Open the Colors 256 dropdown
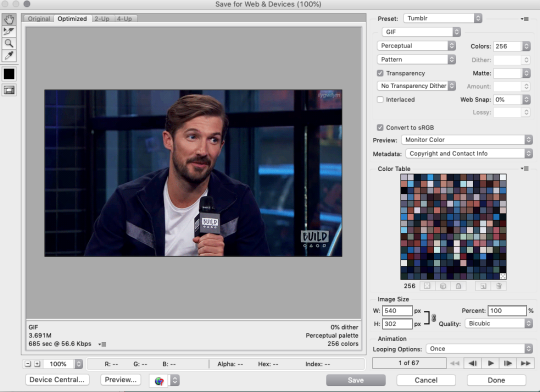This screenshot has height=392, width=540. click(512, 46)
